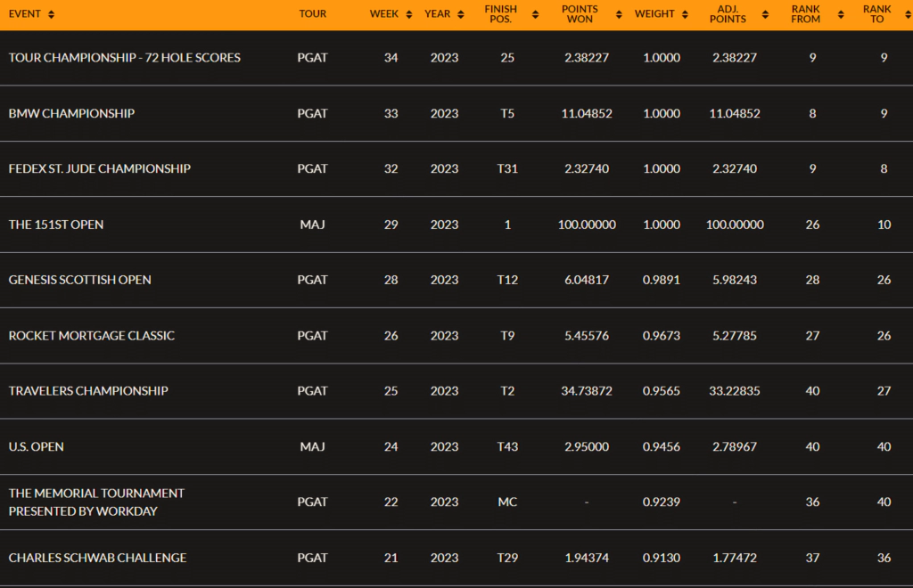The height and width of the screenshot is (588, 913).
Task: Select weight 0.9239 for The Memorial Tournament
Action: click(661, 502)
